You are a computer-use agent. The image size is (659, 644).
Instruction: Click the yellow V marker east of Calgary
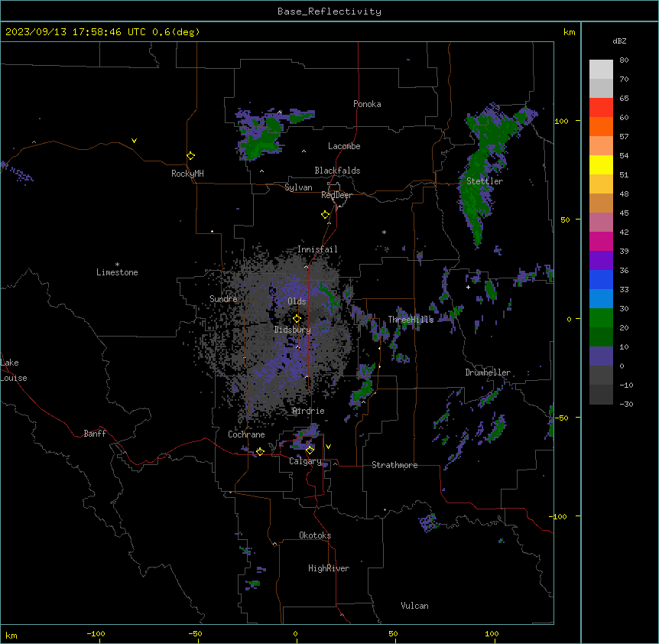tap(328, 447)
